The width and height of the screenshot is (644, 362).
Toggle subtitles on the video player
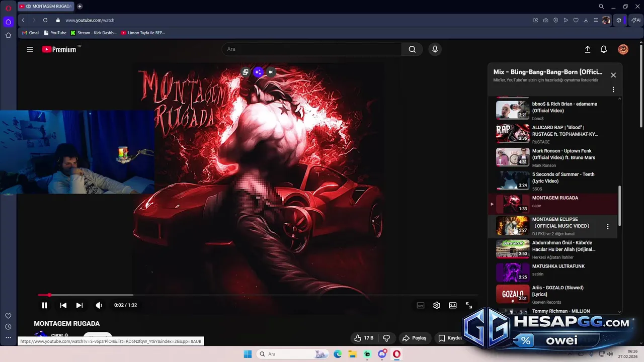click(421, 305)
